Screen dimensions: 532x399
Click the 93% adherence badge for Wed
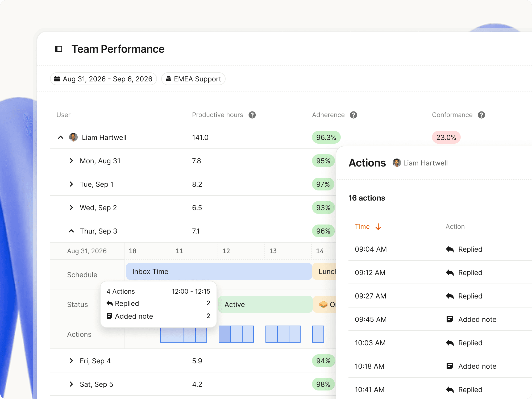click(323, 207)
